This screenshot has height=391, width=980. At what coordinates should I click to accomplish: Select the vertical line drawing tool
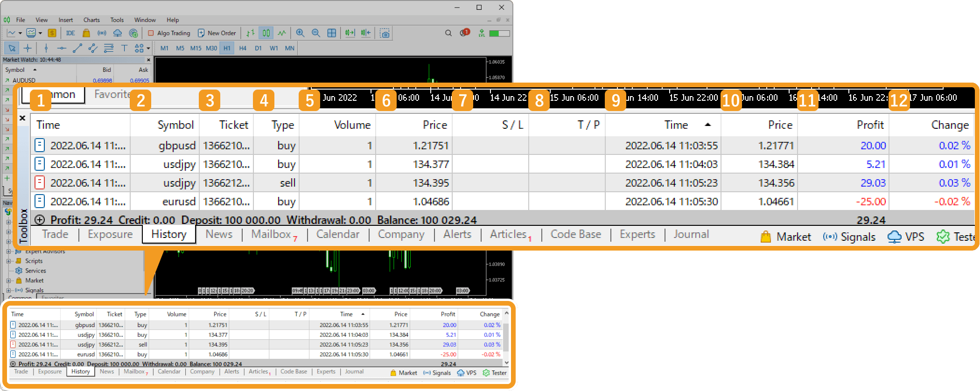click(46, 48)
